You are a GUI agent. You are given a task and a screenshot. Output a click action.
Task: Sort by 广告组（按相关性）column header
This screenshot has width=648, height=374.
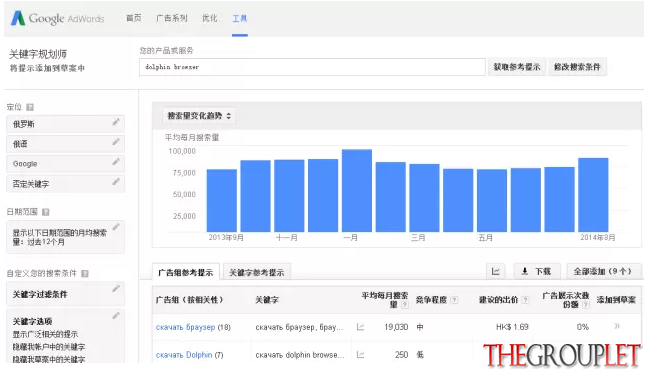coord(190,300)
